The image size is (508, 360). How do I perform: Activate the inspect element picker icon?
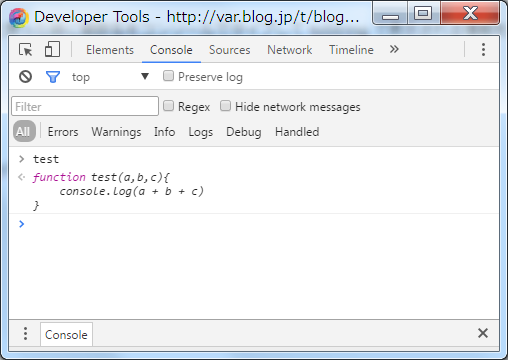click(x=26, y=50)
